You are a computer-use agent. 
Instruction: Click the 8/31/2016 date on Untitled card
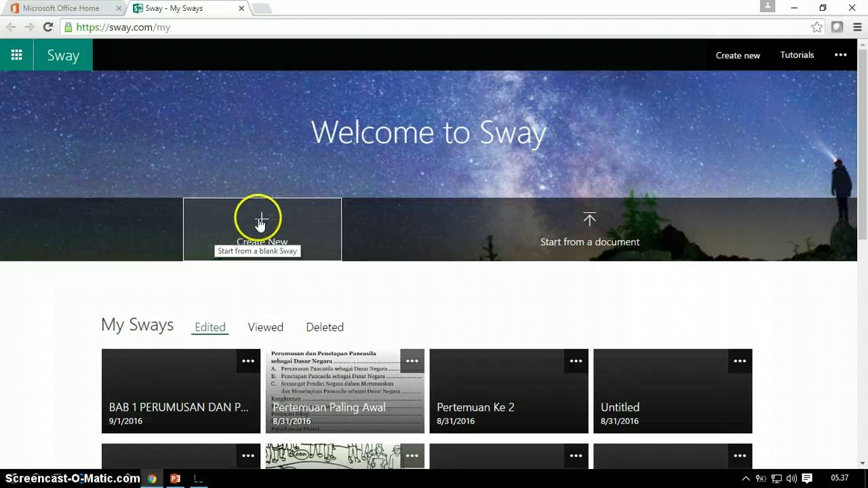(x=620, y=421)
